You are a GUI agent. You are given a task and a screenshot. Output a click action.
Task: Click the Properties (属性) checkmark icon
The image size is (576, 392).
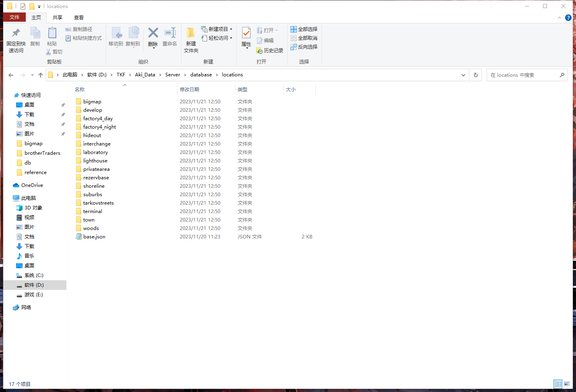point(246,33)
